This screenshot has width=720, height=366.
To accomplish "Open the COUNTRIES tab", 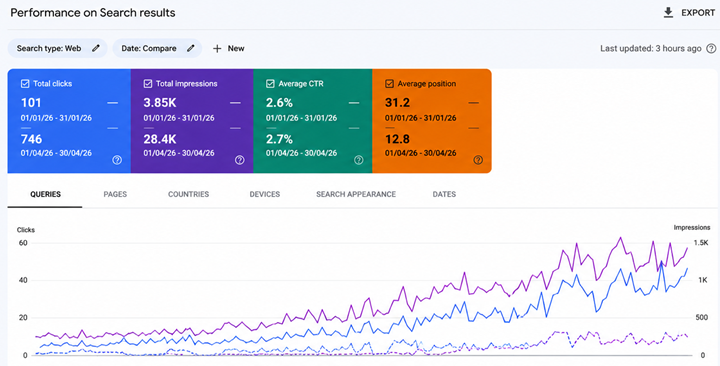I will coord(188,194).
